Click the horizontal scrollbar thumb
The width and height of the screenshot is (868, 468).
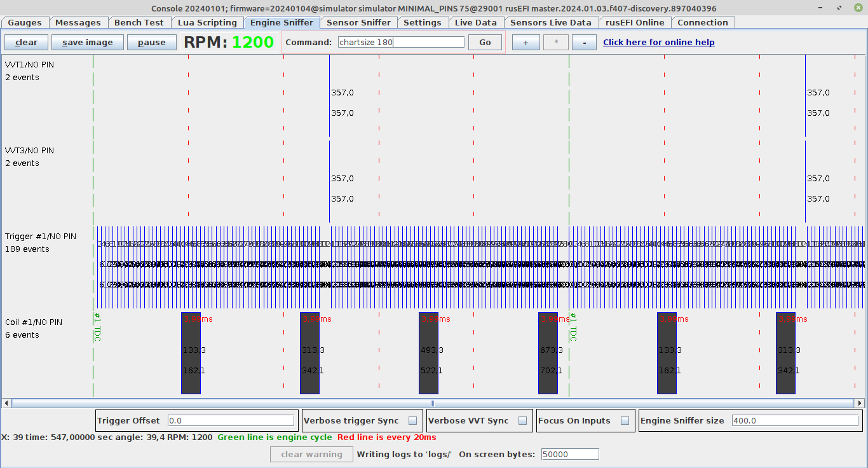432,403
